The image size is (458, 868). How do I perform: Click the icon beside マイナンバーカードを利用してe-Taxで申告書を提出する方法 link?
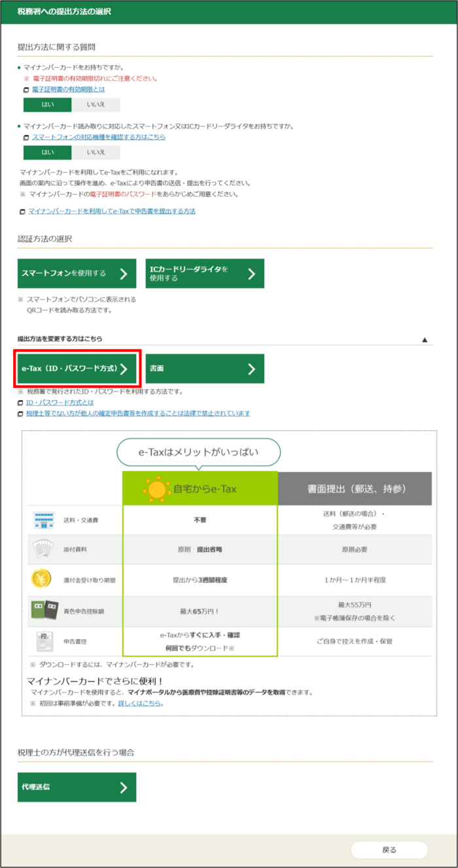pos(23,212)
